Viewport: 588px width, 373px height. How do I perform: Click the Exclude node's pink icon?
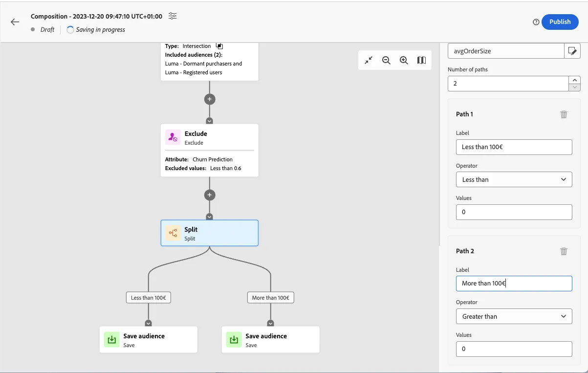tap(173, 138)
